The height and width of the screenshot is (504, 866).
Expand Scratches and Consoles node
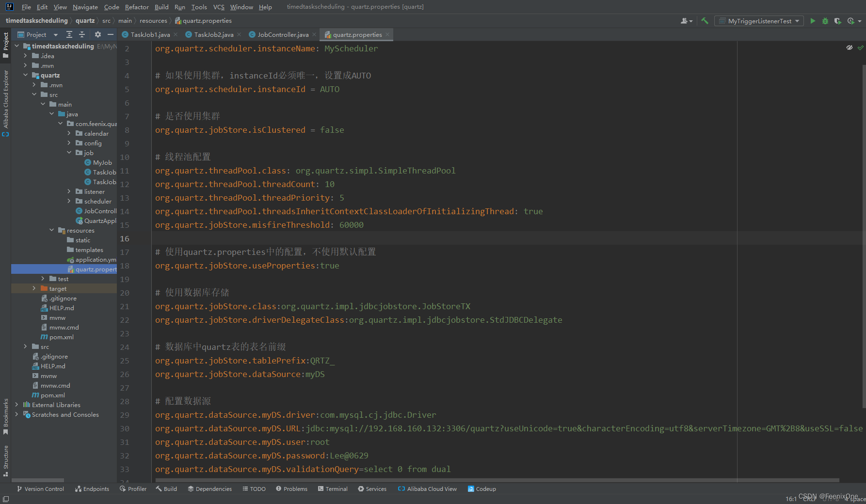pos(17,414)
